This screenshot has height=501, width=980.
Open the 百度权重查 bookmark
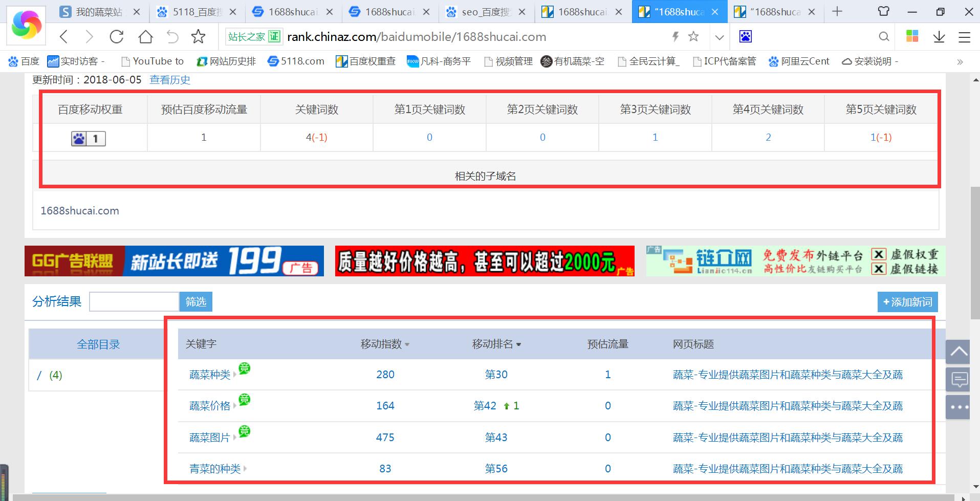pos(365,61)
